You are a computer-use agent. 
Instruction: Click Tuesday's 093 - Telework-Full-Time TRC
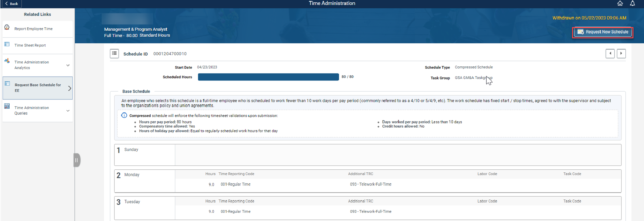tap(370, 212)
